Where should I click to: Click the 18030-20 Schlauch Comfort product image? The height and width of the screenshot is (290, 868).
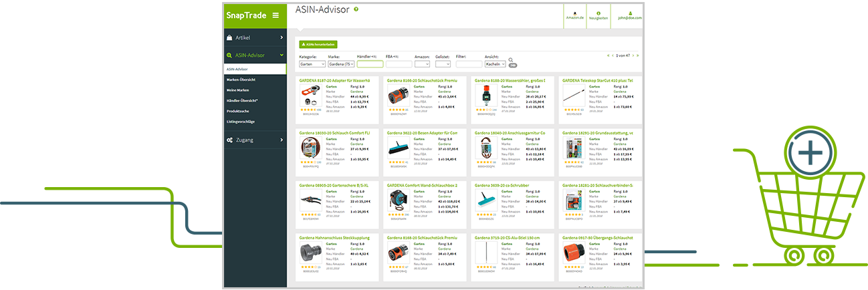(310, 149)
